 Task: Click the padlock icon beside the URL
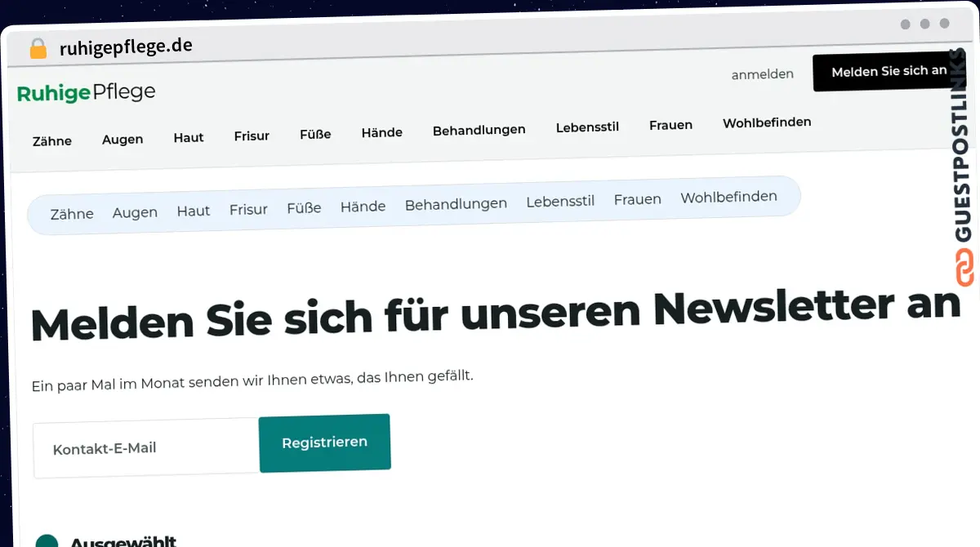click(x=38, y=48)
